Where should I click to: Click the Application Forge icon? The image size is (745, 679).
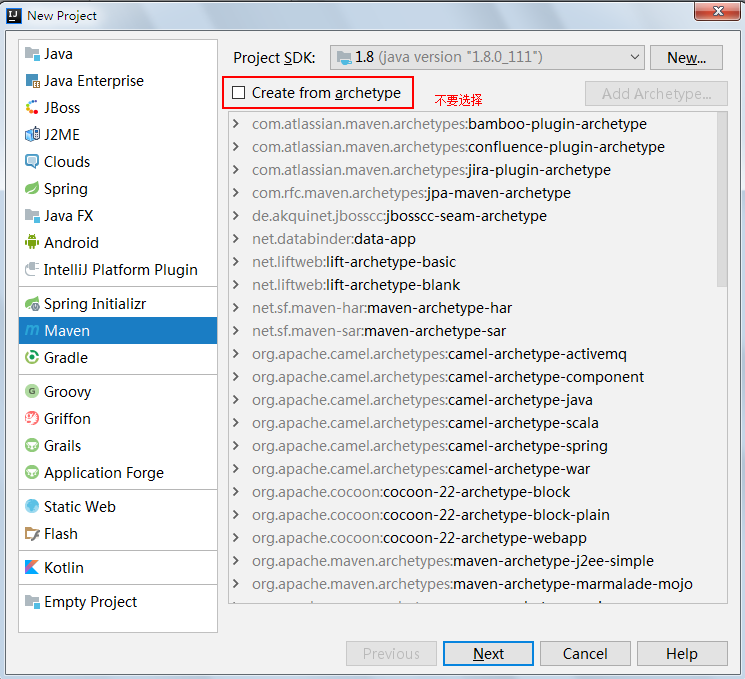32,473
